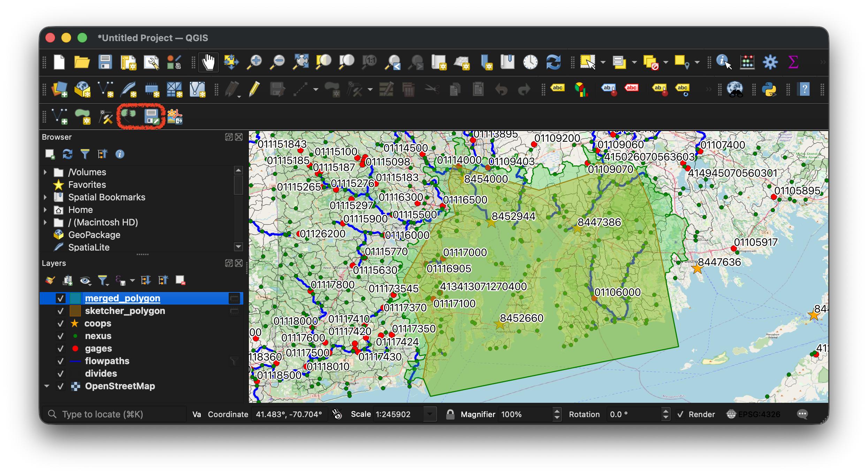Screen dimensions: 868x476
Task: Select the Identify Features tool
Action: pyautogui.click(x=722, y=62)
